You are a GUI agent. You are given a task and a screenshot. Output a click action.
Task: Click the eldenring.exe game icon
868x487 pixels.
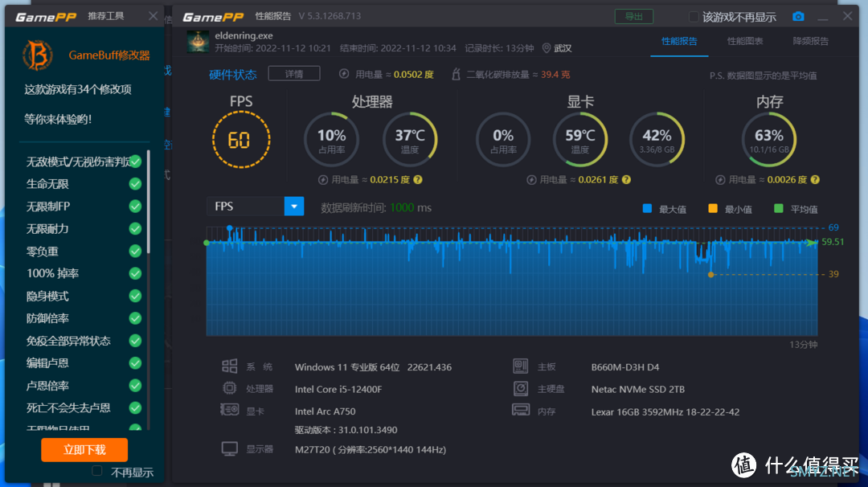[198, 42]
